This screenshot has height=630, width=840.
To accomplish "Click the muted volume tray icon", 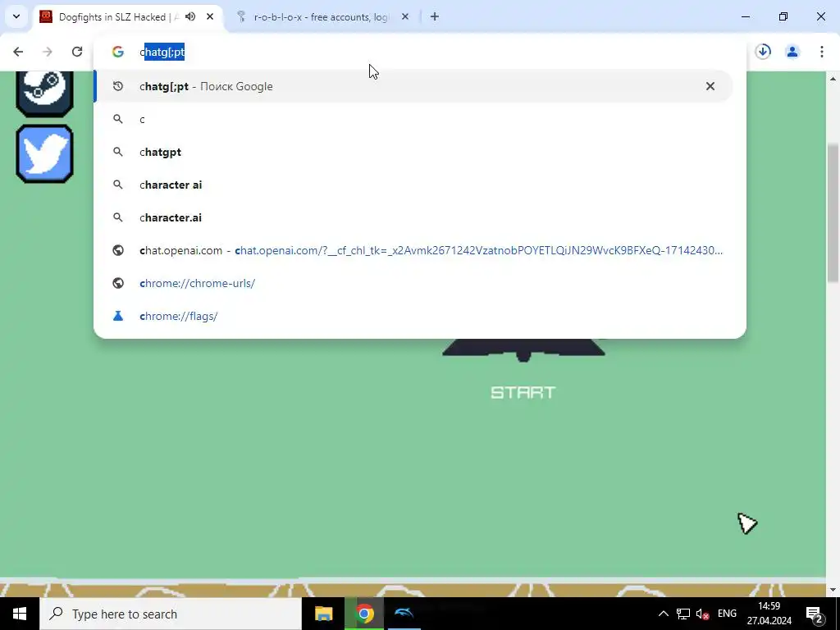I will (x=702, y=614).
